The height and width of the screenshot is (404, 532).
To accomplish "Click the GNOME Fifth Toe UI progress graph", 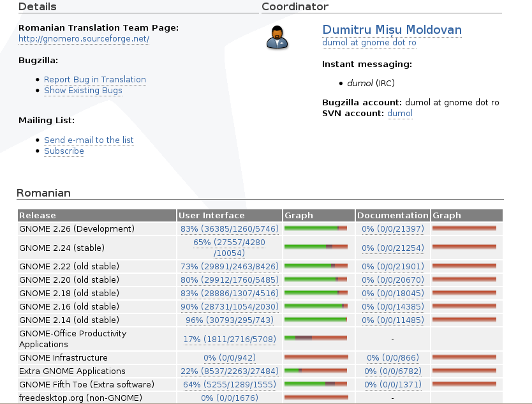I will [x=316, y=384].
